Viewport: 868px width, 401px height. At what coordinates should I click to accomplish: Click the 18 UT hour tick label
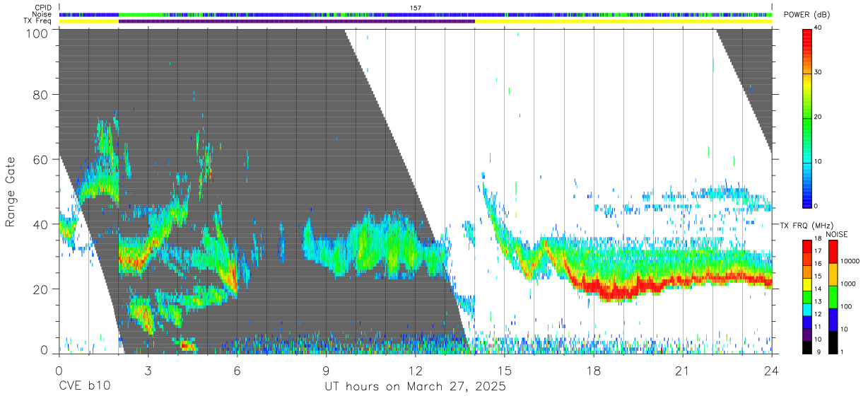coord(593,371)
